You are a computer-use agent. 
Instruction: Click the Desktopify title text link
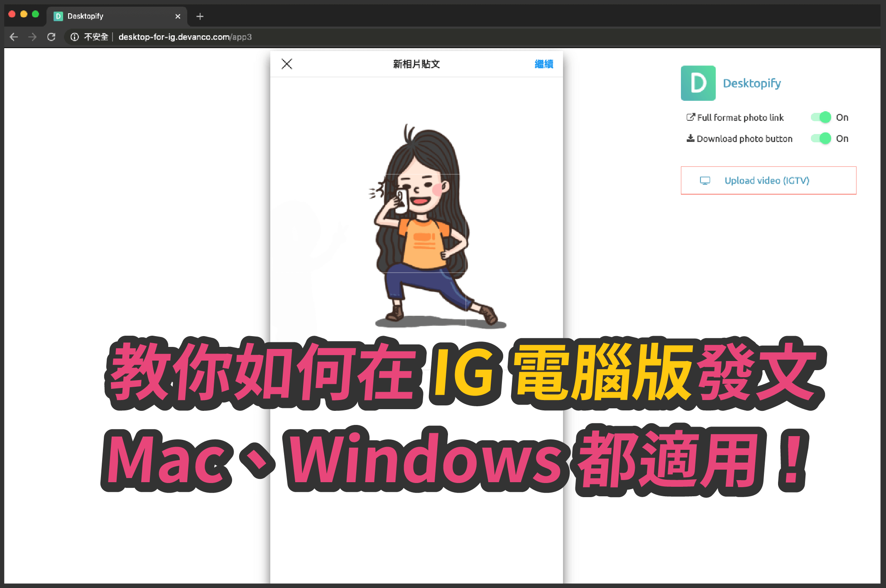coord(752,83)
